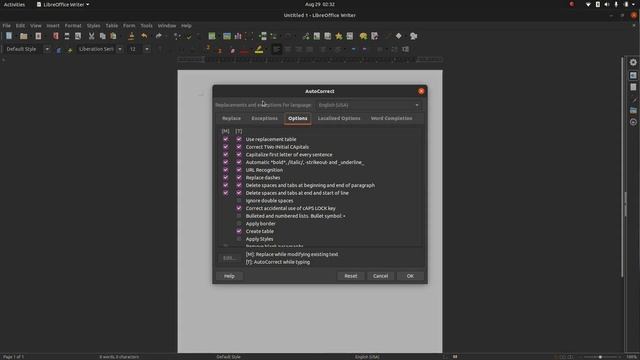This screenshot has width=640, height=360.
Task: Switch to the Localized Options tab
Action: click(339, 118)
